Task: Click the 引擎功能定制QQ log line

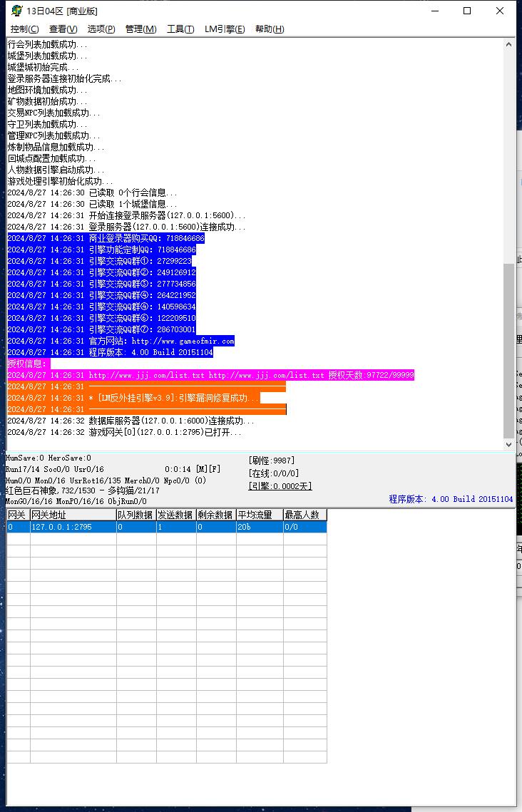Action: 101,250
